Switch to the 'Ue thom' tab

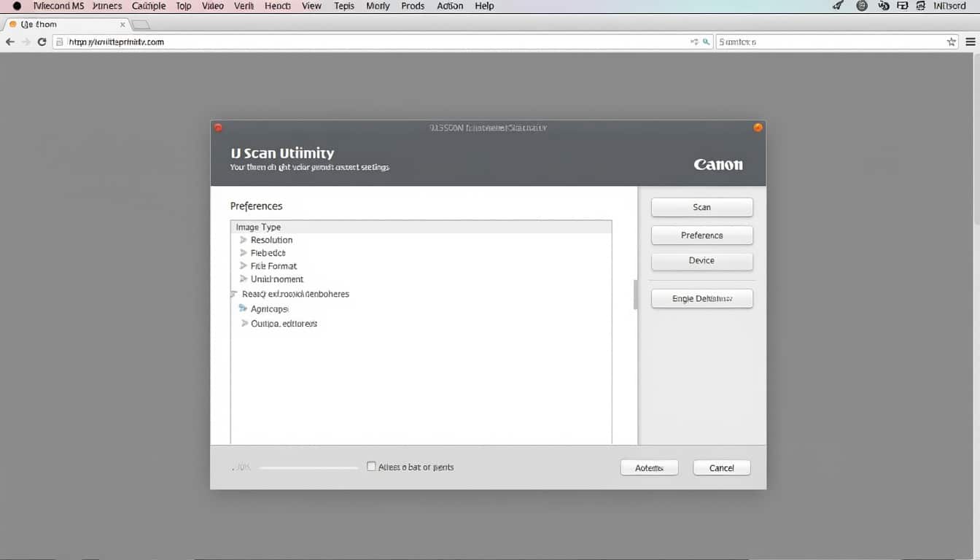pyautogui.click(x=66, y=25)
